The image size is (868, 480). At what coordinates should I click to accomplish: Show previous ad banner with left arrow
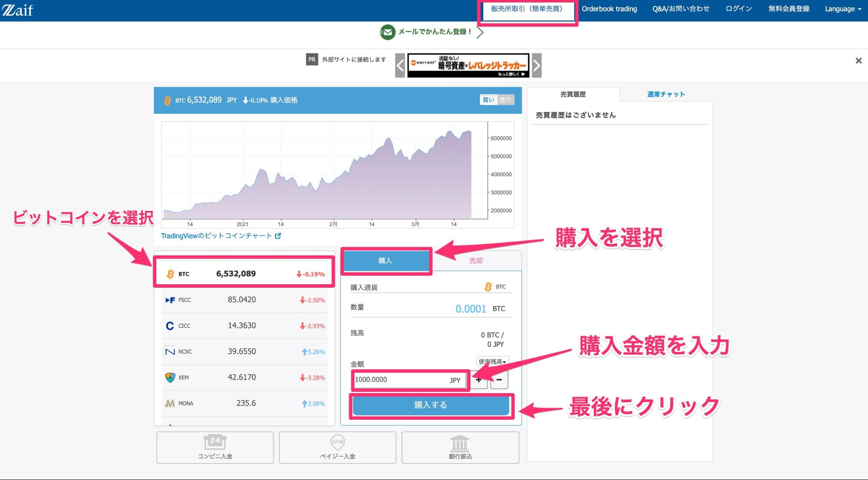(x=400, y=66)
